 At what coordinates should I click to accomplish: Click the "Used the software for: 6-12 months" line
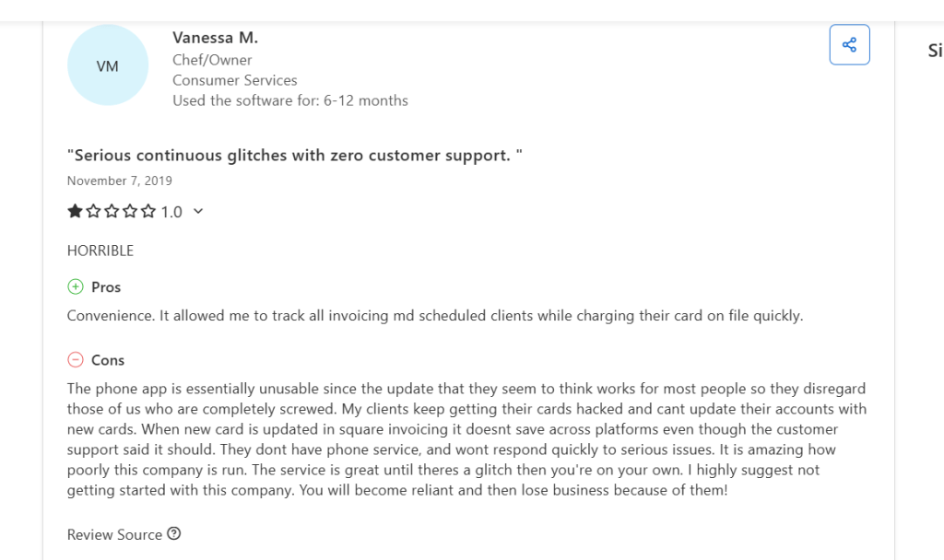tap(290, 100)
